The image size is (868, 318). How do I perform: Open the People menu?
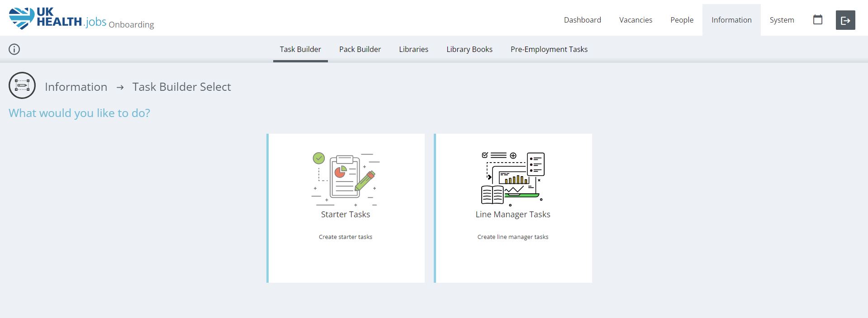point(682,20)
